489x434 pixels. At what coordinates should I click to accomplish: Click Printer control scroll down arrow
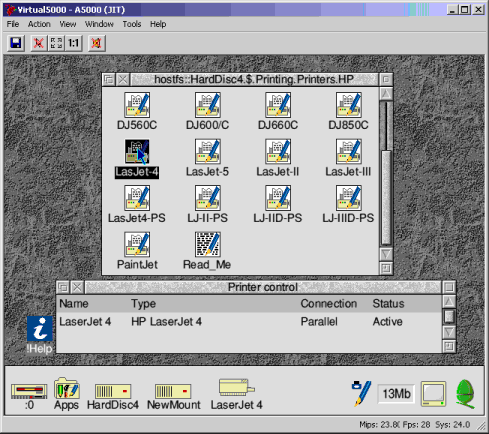pyautogui.click(x=449, y=332)
